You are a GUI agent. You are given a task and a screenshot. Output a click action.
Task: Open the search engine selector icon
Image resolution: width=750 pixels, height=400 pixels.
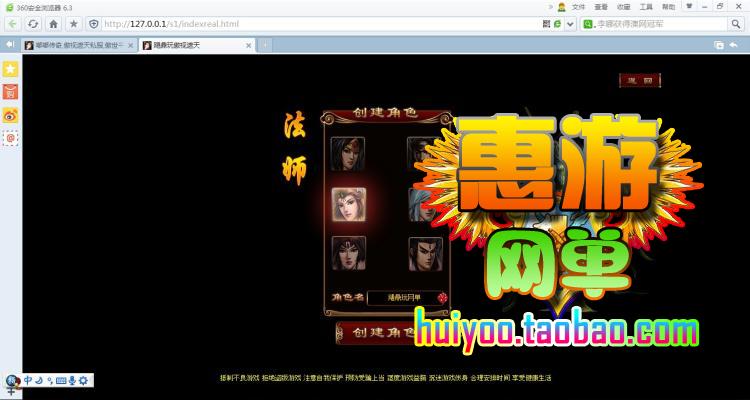pos(588,24)
